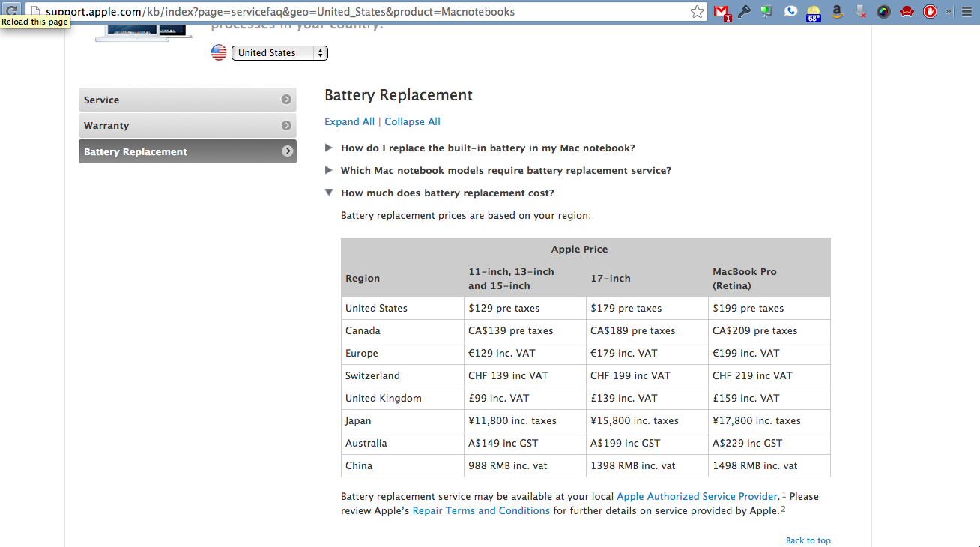The height and width of the screenshot is (547, 980).
Task: Click the 'MacBook Pro (Retina)' column header
Action: (x=745, y=278)
